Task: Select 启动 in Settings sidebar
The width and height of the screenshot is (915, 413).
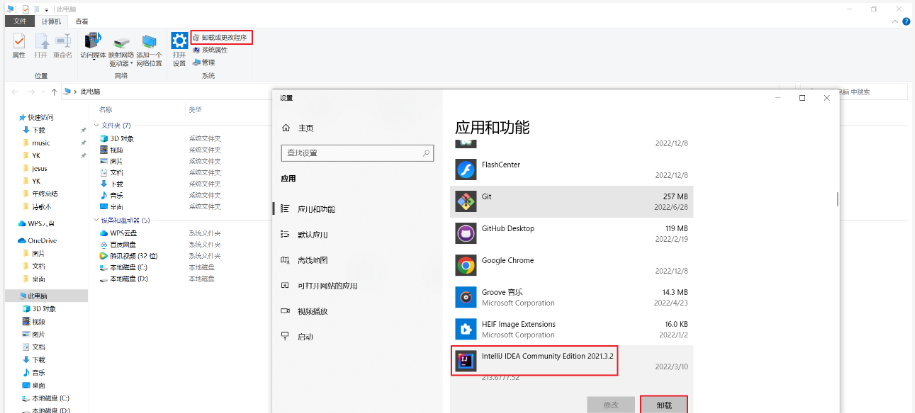Action: click(x=357, y=337)
